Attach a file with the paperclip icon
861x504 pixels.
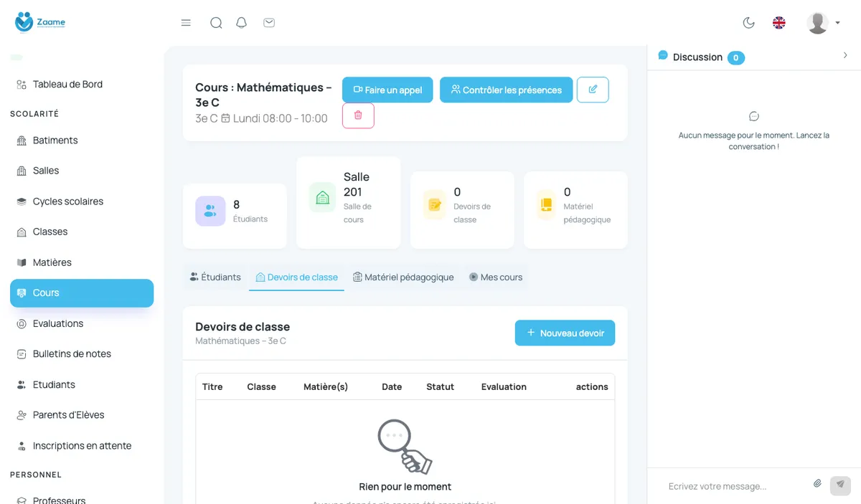tap(817, 484)
